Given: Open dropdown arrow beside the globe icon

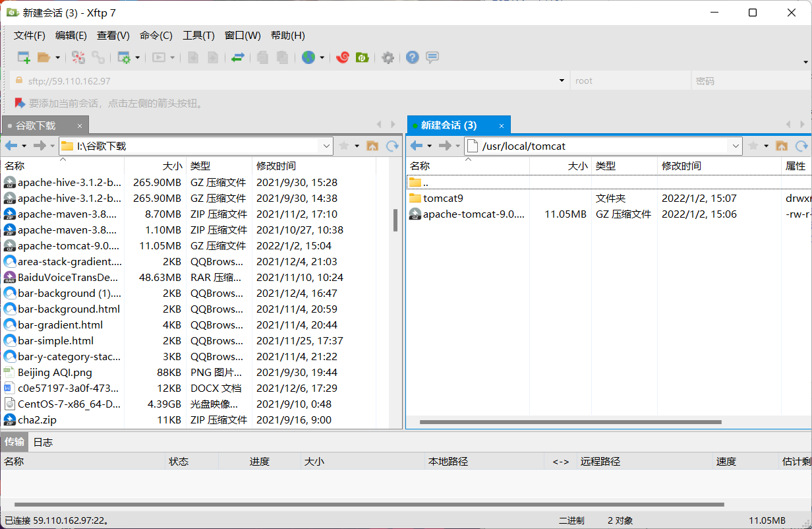Looking at the screenshot, I should tap(322, 57).
